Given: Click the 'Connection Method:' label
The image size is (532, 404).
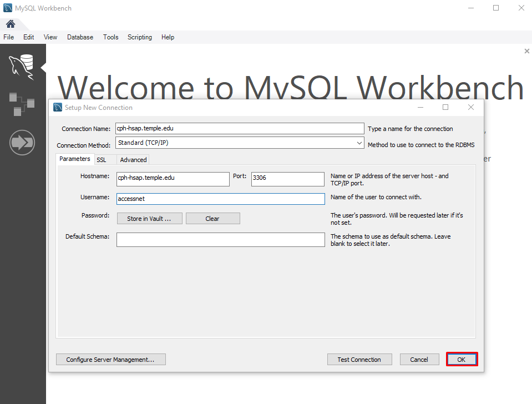Looking at the screenshot, I should 83,145.
